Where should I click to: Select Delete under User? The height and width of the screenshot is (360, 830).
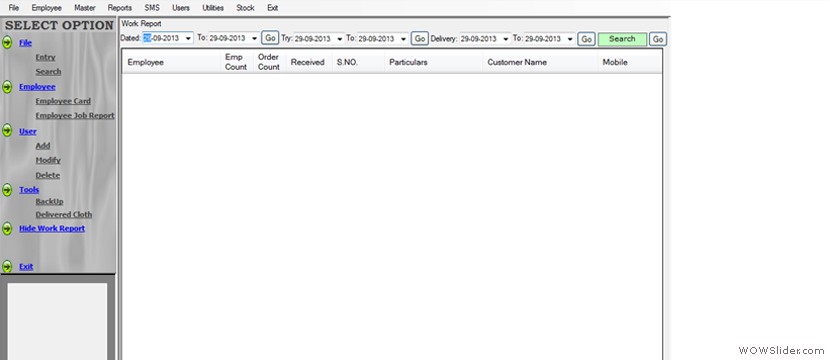pos(48,175)
